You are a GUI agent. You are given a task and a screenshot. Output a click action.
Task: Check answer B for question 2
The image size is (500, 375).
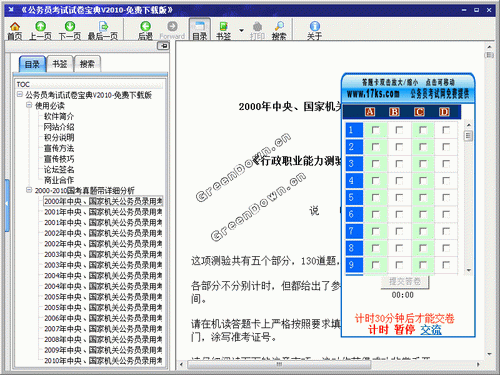coord(399,147)
